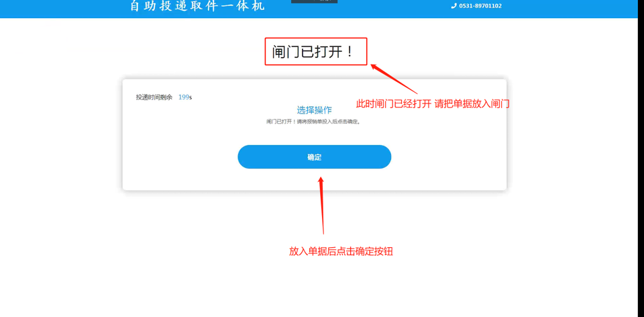Image resolution: width=644 pixels, height=317 pixels.
Task: Click the phone handset icon in header
Action: pyautogui.click(x=454, y=6)
